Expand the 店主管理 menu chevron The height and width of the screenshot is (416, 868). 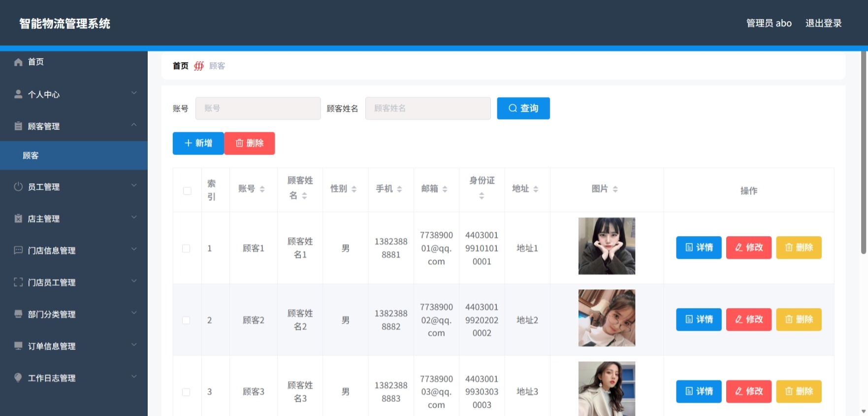(x=134, y=217)
